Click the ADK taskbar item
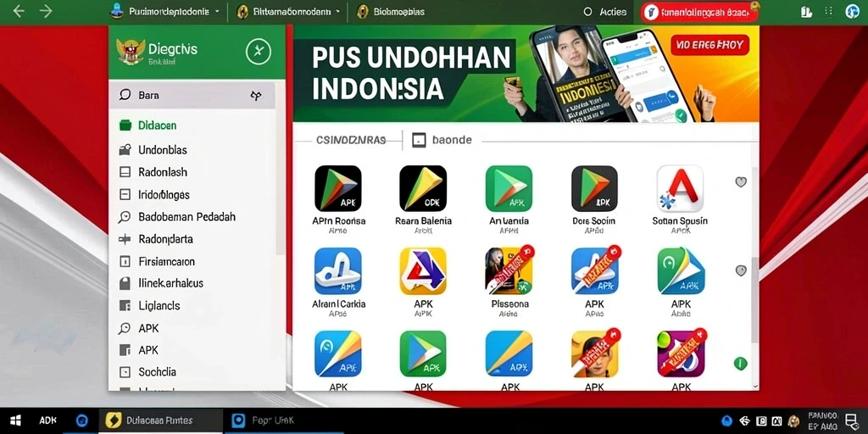The image size is (868, 434). pyautogui.click(x=48, y=420)
